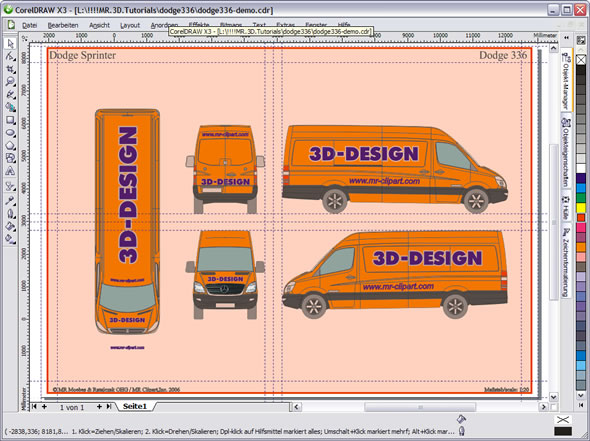The height and width of the screenshot is (441, 590).
Task: Click horizontal scrollbar right arrow
Action: (543, 407)
